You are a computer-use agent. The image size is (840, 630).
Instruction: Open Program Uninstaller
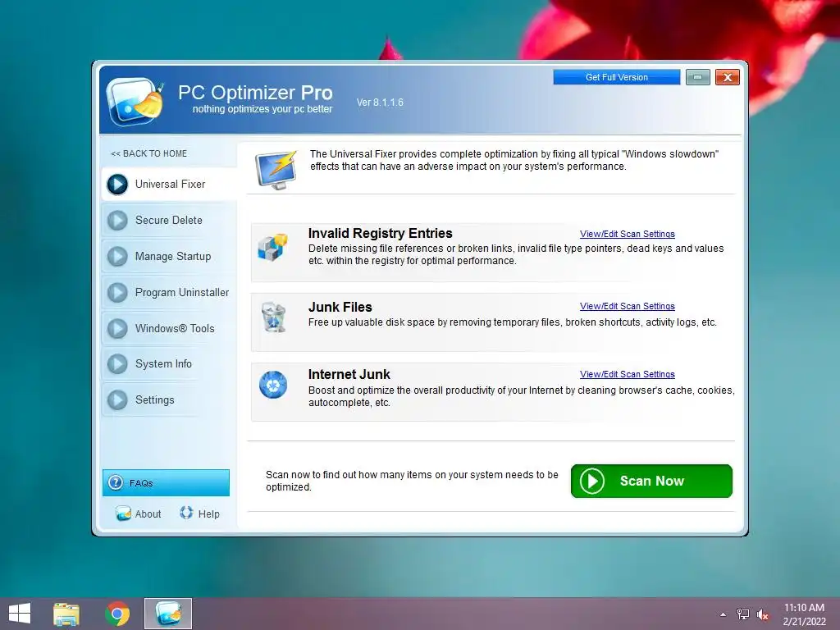(169, 293)
